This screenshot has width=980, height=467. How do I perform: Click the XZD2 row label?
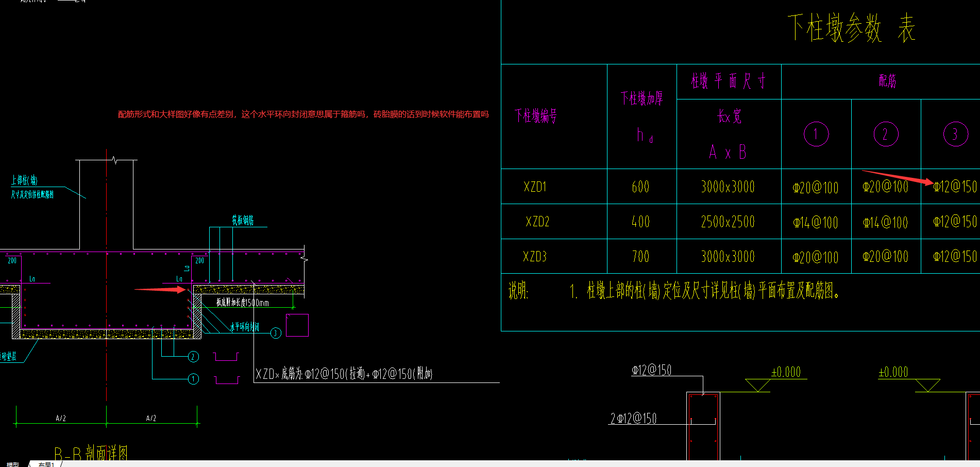click(537, 222)
